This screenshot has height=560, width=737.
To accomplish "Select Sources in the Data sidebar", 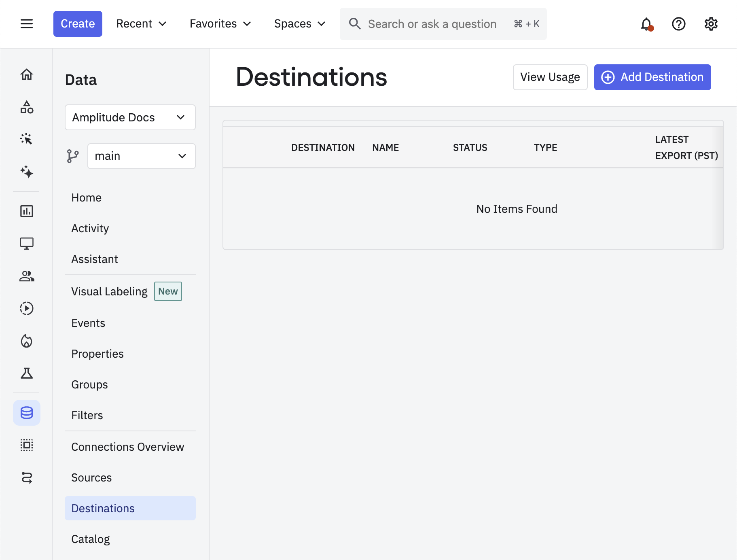I will (x=91, y=477).
